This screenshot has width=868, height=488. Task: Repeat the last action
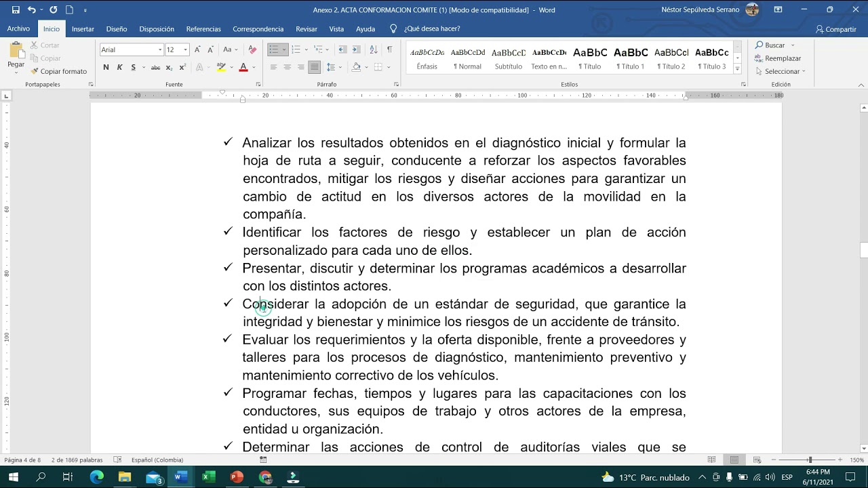53,10
